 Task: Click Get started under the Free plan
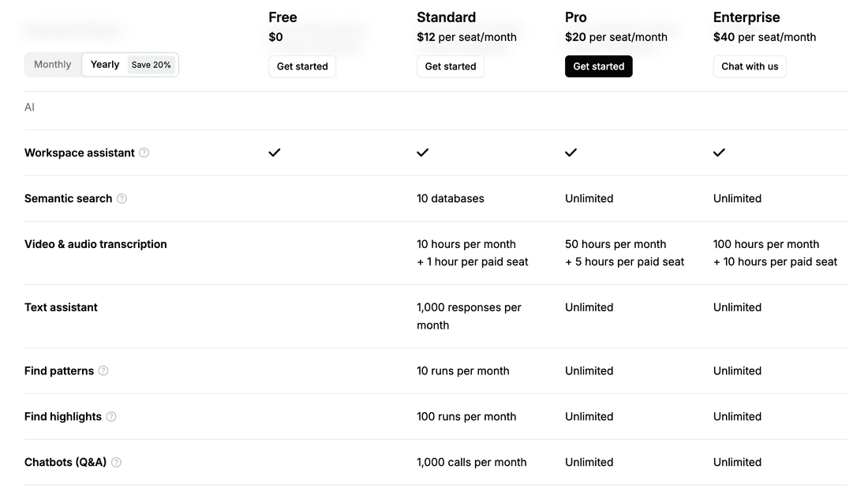[x=302, y=66]
